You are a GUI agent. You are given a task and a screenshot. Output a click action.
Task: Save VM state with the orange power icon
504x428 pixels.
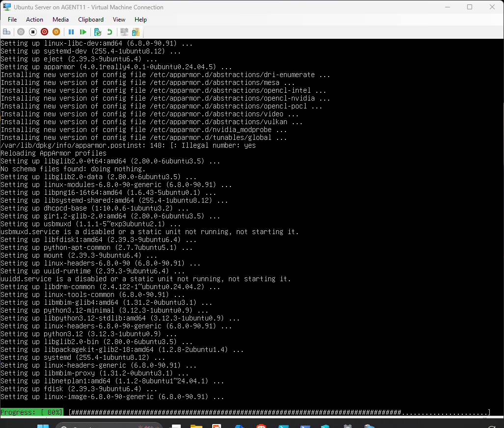(56, 32)
